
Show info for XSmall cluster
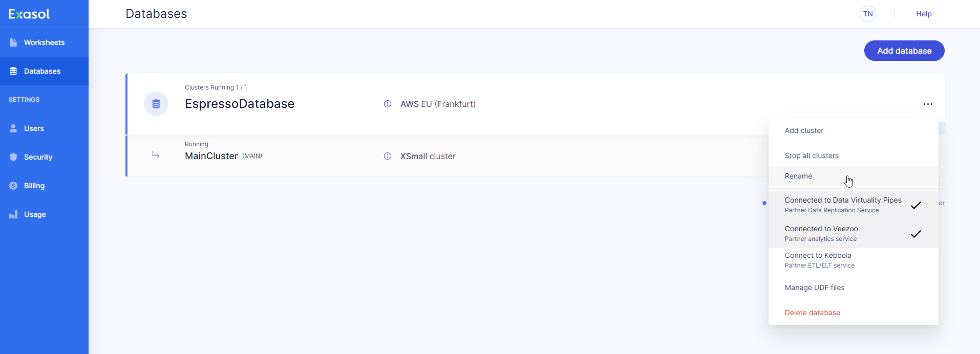[388, 156]
